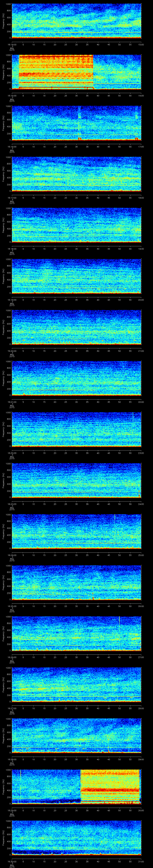This screenshot has height=868, width=153.
Task: Click the 17:00 end time label
Action: tap(141, 147)
